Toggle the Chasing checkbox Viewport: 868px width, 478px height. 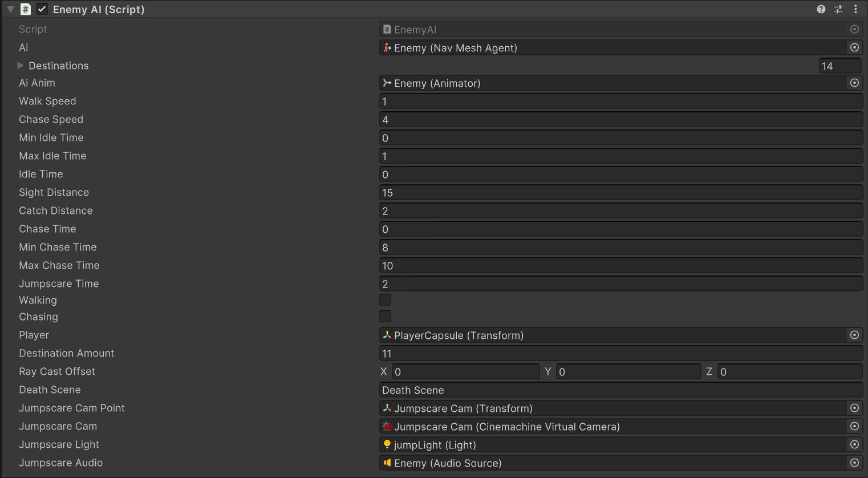386,317
